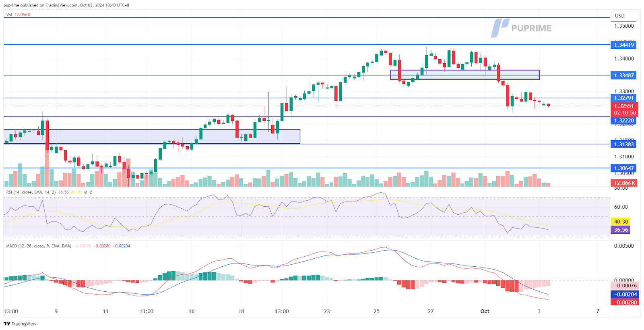Click the red signal value -0.00280 label

tap(625, 302)
